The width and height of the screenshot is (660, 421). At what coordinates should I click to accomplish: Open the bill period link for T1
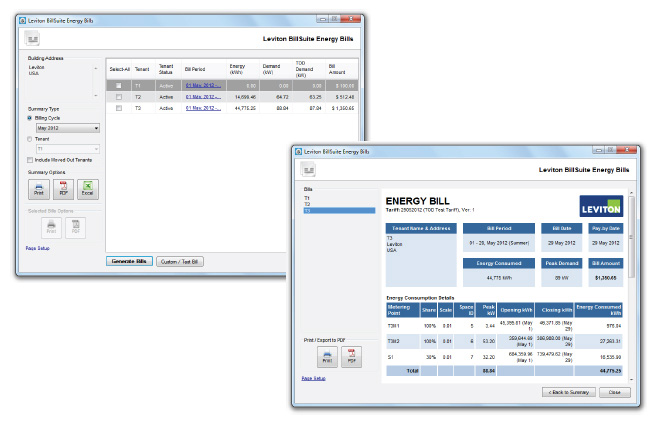point(203,85)
